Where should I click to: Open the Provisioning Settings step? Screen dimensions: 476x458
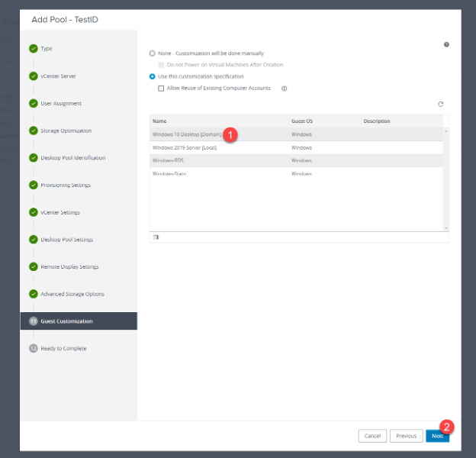pyautogui.click(x=66, y=185)
